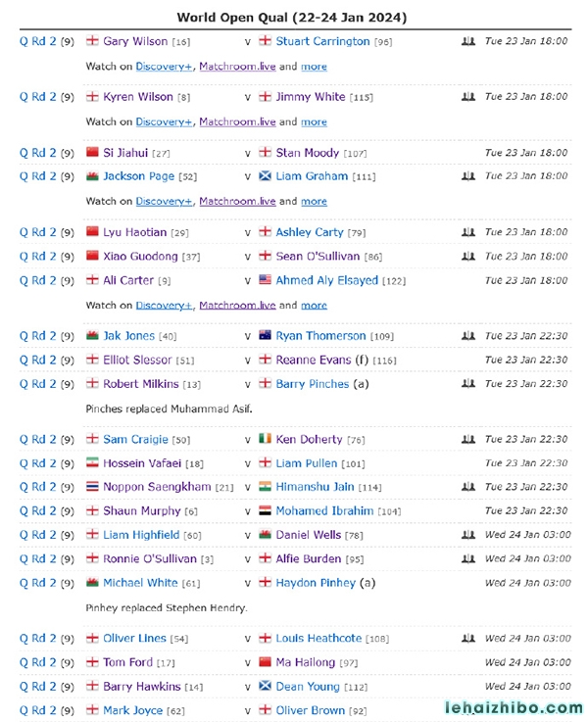Click head-to-head icon for Kyren Wilson match
This screenshot has height=722, width=588.
(x=468, y=97)
